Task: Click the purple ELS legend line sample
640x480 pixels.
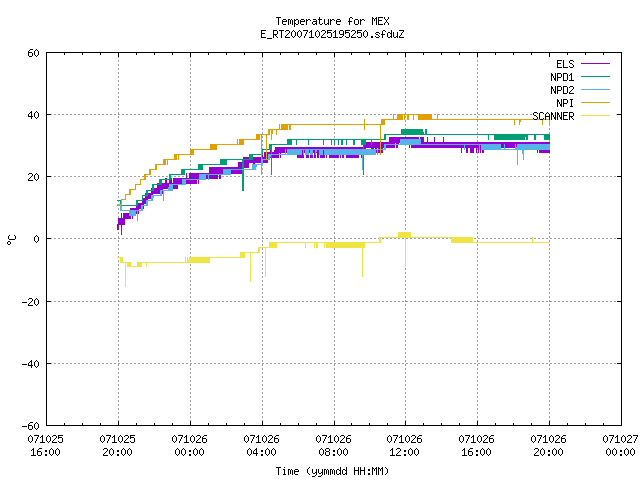Action: pos(595,64)
